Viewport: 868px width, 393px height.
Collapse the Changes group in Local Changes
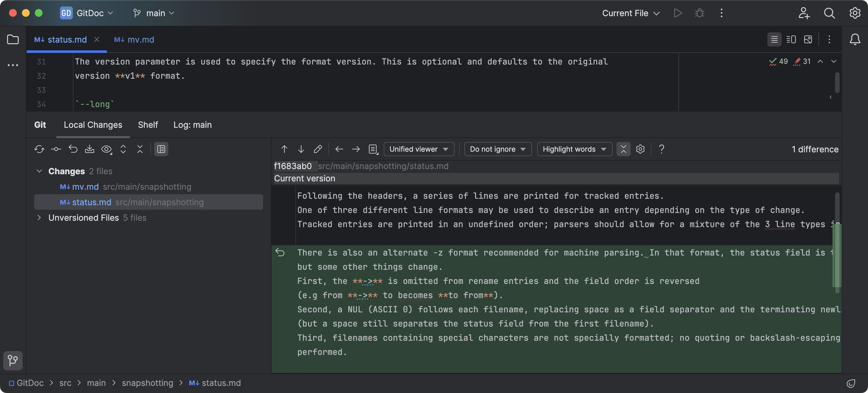(39, 171)
